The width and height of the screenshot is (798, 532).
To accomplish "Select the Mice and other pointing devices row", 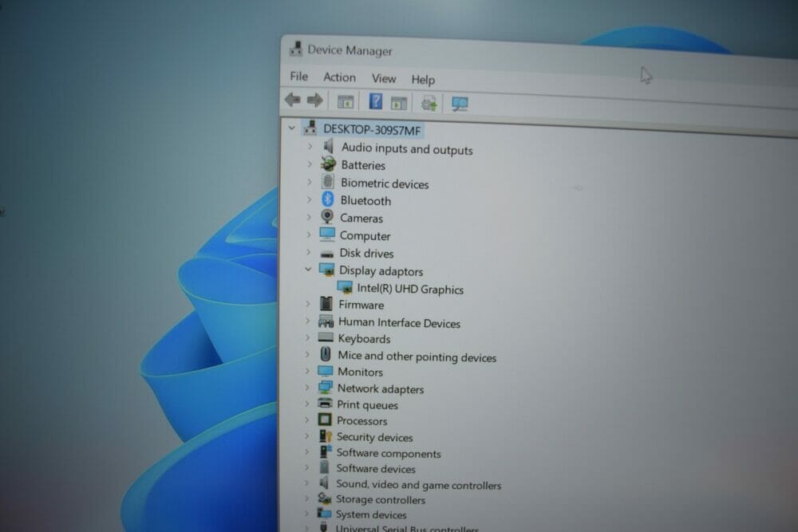I will pyautogui.click(x=417, y=357).
